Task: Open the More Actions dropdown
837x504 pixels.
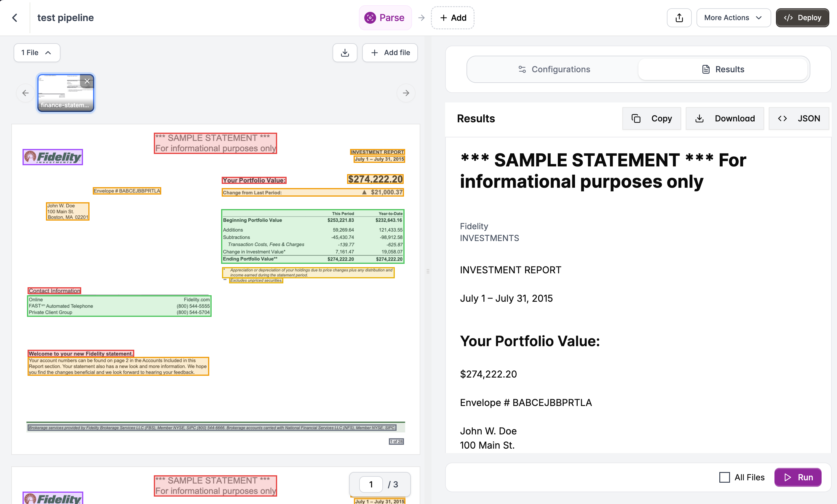Action: pos(733,18)
